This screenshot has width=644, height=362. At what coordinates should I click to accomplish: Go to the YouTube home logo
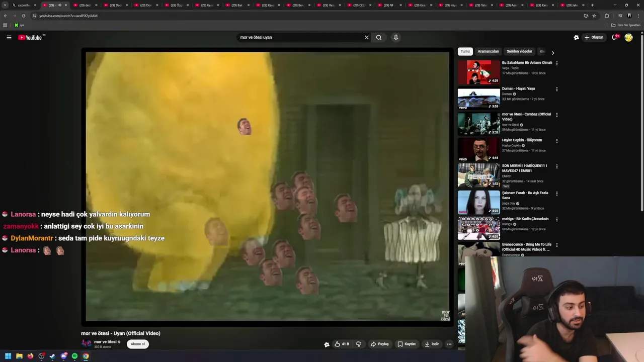click(30, 37)
